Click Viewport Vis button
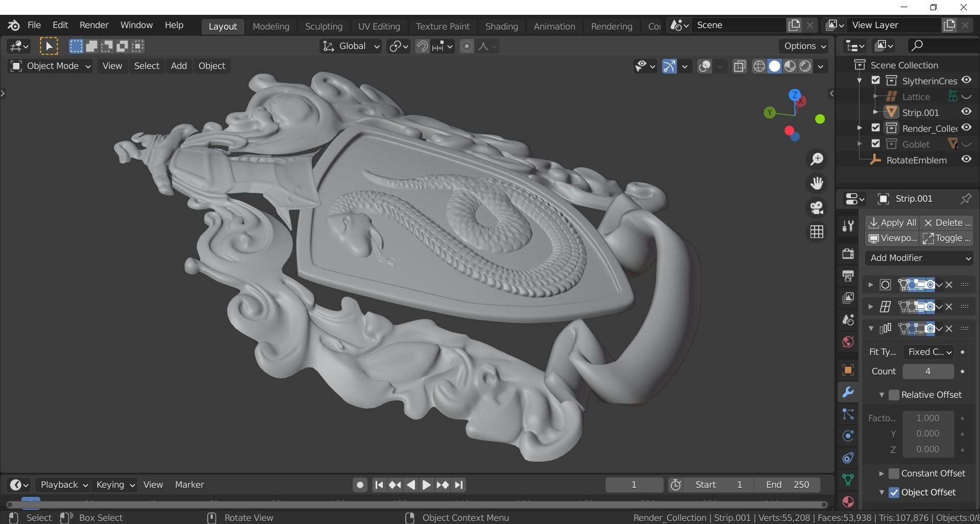 892,238
